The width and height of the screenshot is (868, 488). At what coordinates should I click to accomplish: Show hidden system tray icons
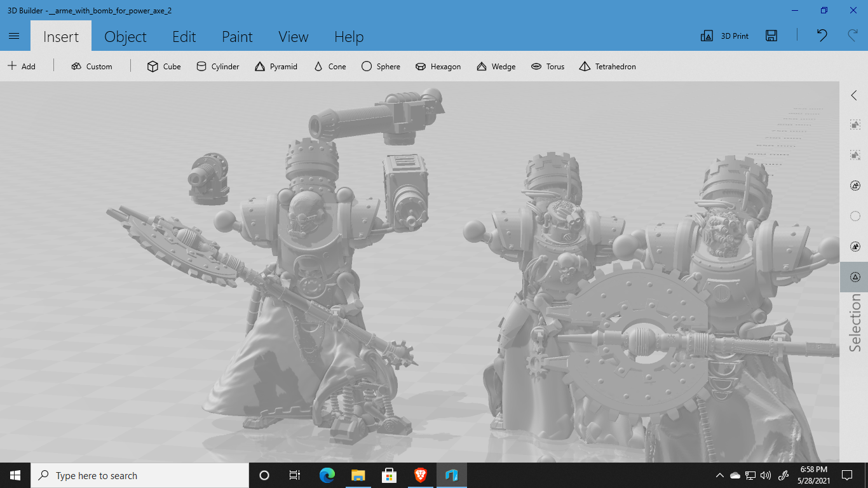tap(719, 475)
